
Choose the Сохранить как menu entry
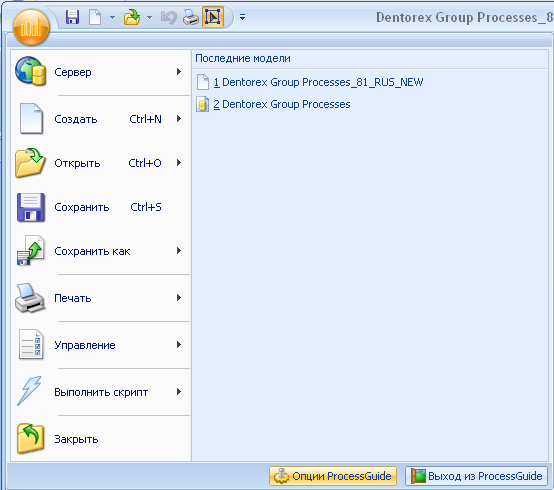tap(101, 251)
